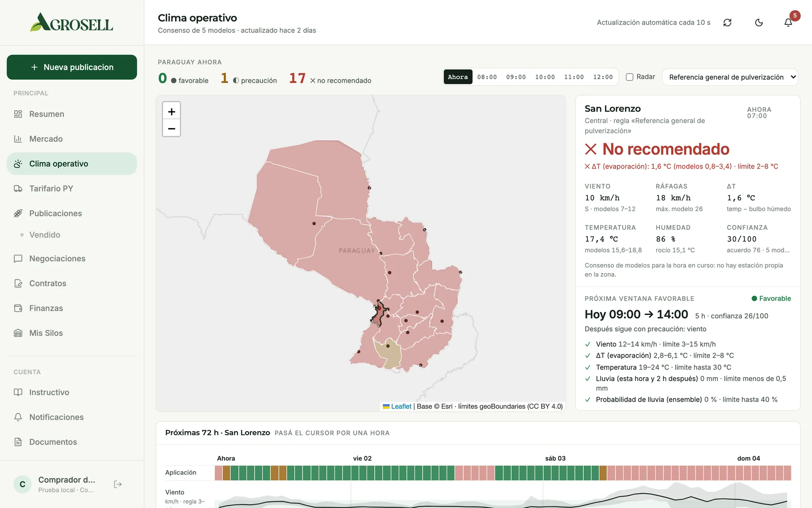This screenshot has height=508, width=812.
Task: Zoom in on the map
Action: click(x=171, y=111)
